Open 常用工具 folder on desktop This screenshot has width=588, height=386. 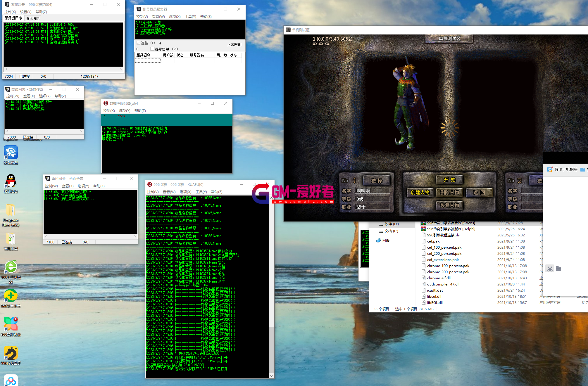click(11, 239)
